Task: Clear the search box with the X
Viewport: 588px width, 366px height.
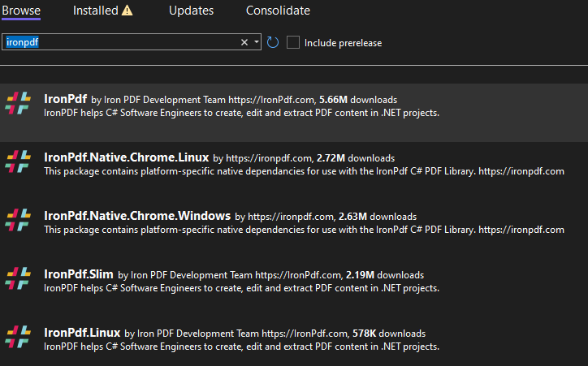Action: click(x=244, y=42)
